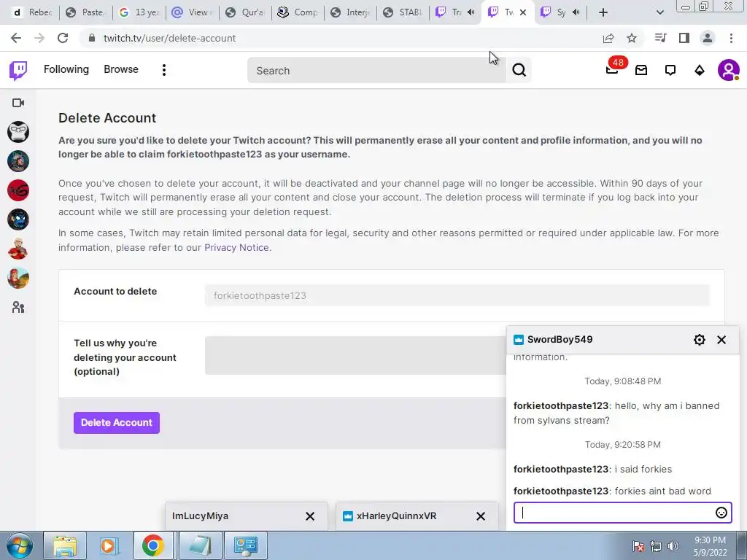The height and width of the screenshot is (560, 747).
Task: Click the address bar URL
Action: [x=169, y=38]
